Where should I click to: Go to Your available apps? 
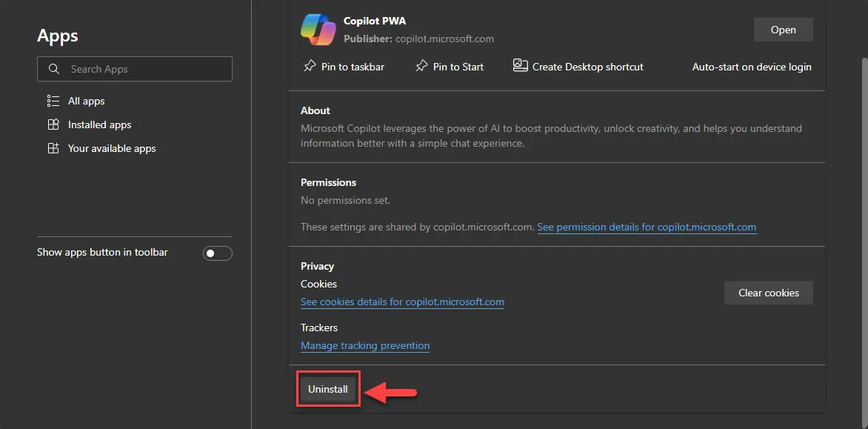[x=112, y=148]
